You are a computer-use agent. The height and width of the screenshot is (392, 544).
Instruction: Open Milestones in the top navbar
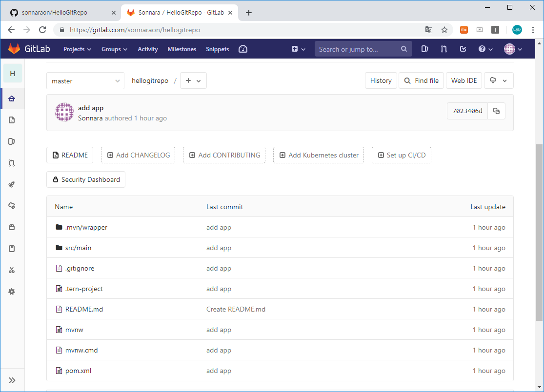(x=182, y=49)
